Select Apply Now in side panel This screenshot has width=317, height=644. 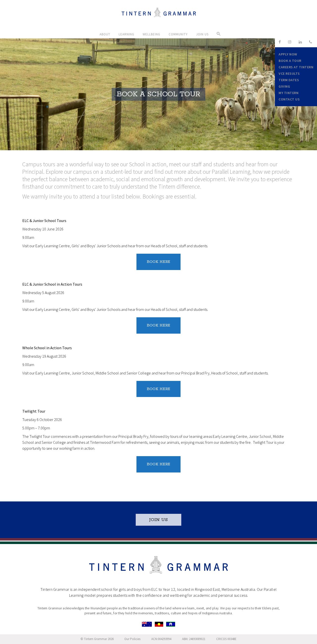pyautogui.click(x=288, y=54)
